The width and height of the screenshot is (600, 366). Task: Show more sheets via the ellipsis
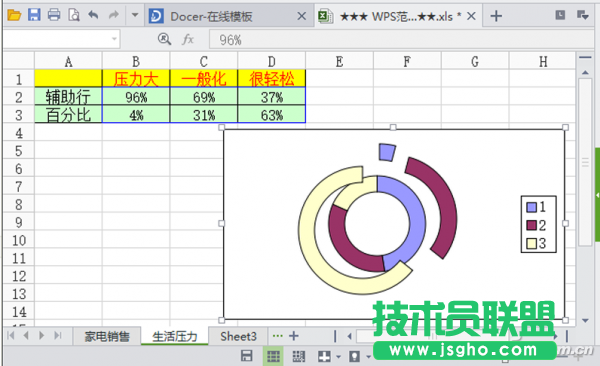pos(277,336)
